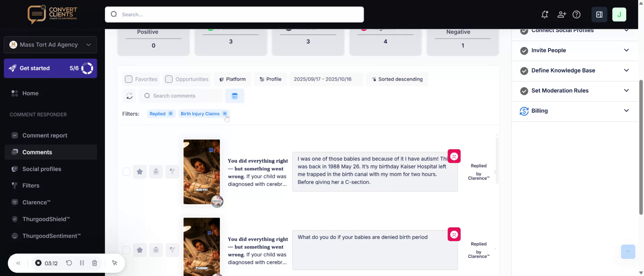This screenshot has height=276, width=644.
Task: Click the blue calendar icon button
Action: tap(234, 96)
